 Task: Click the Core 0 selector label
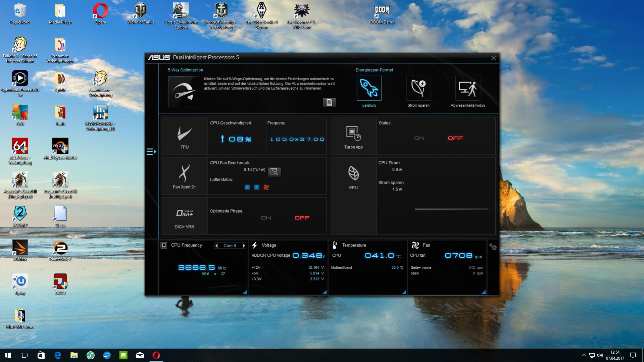(230, 246)
